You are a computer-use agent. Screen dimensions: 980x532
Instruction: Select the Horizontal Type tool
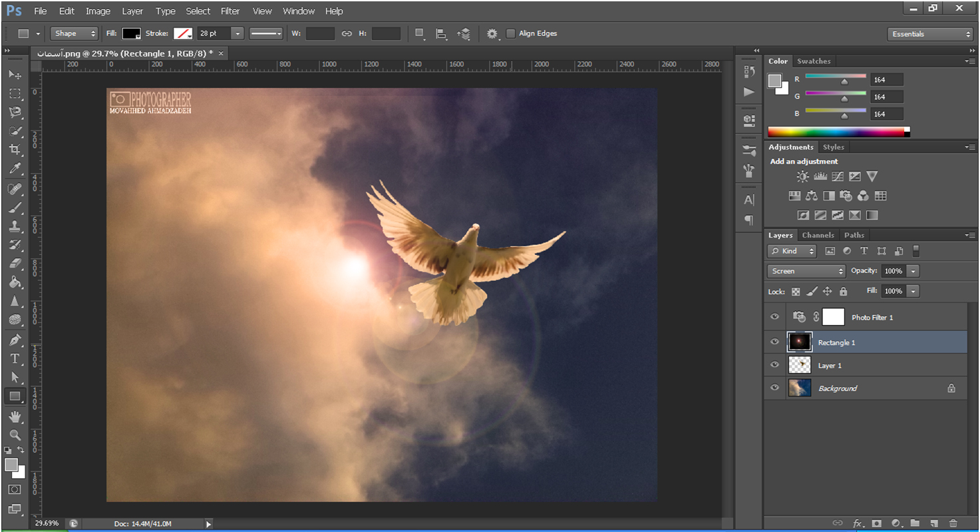15,358
